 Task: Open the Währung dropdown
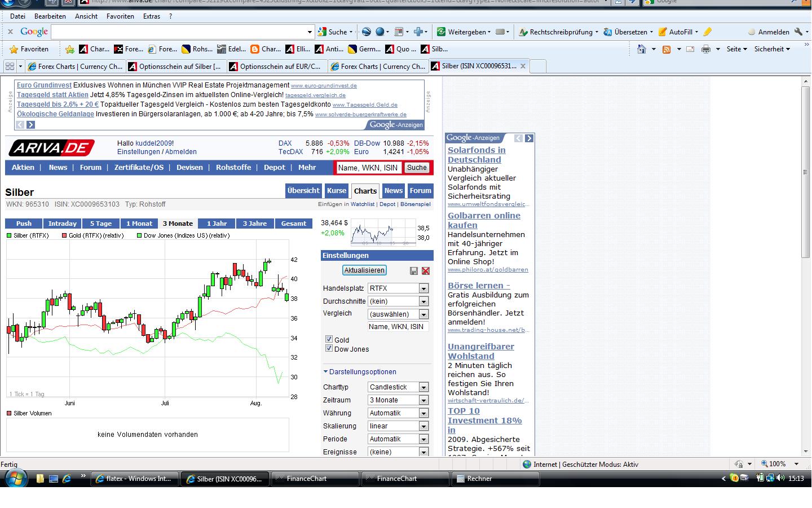(x=398, y=413)
